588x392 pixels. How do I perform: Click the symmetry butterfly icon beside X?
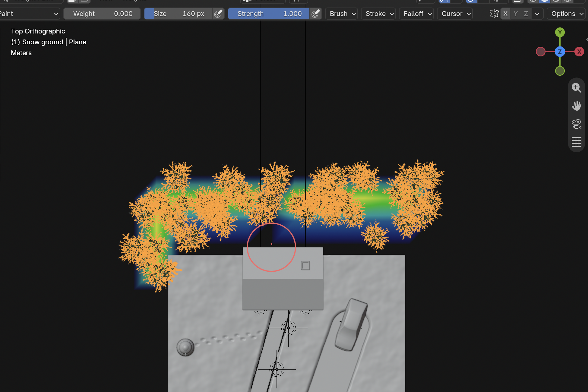[494, 14]
